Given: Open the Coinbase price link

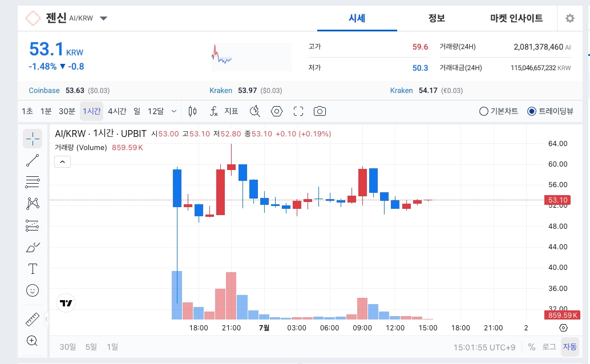Looking at the screenshot, I should tap(44, 90).
